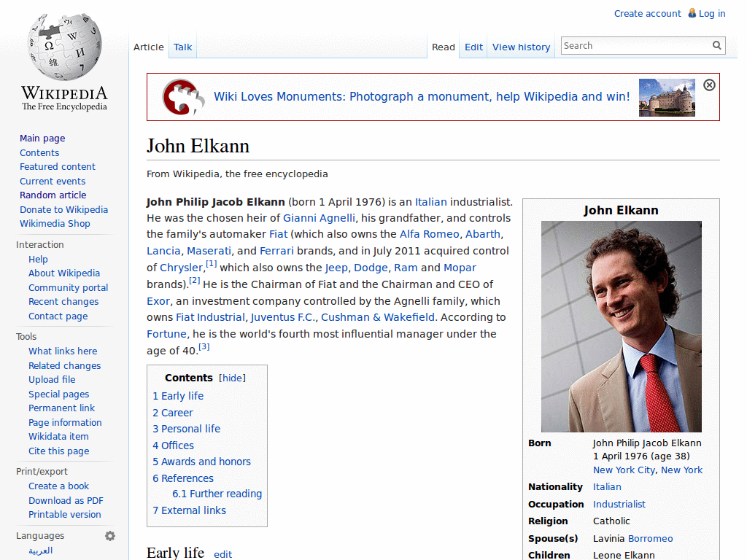Open Contact page link

58,316
